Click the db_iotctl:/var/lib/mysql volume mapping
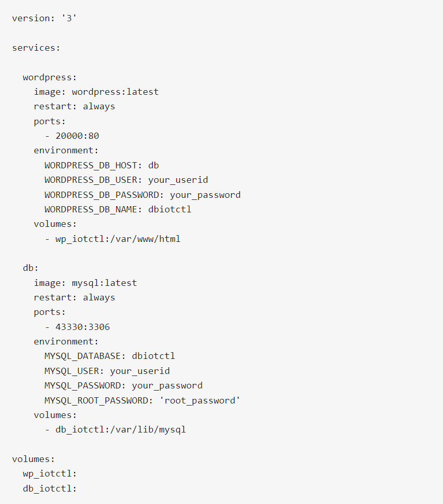443x504 pixels. click(120, 429)
